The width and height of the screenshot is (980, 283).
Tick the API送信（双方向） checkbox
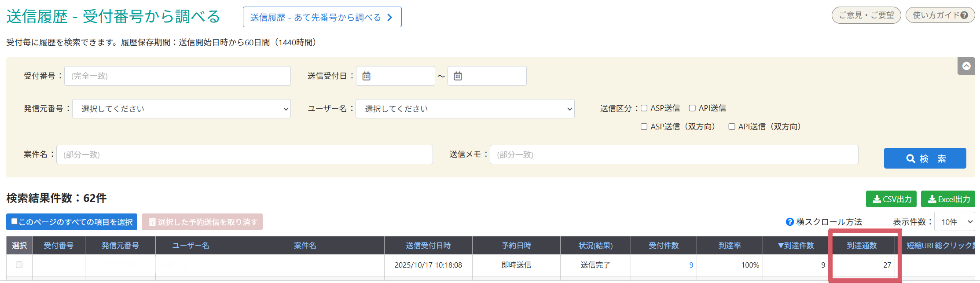(732, 127)
